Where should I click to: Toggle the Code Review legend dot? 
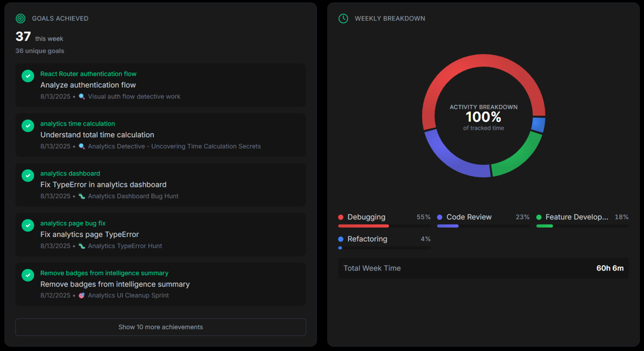(x=441, y=217)
